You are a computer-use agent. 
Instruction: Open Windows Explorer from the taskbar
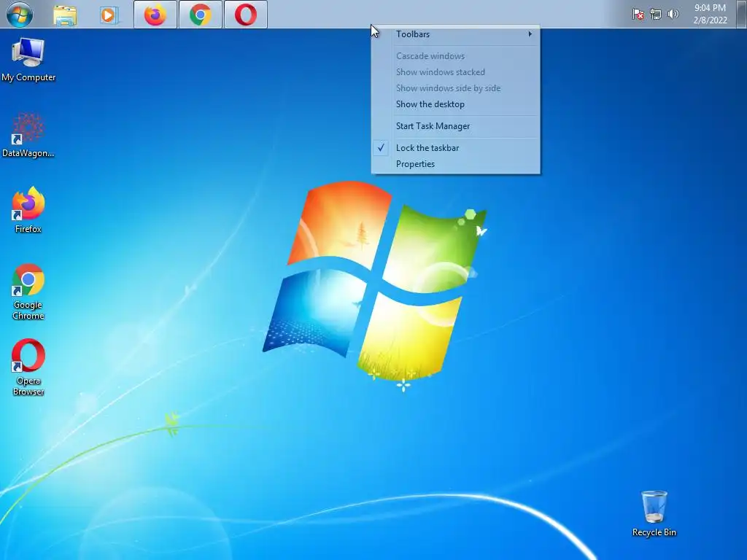click(x=65, y=15)
